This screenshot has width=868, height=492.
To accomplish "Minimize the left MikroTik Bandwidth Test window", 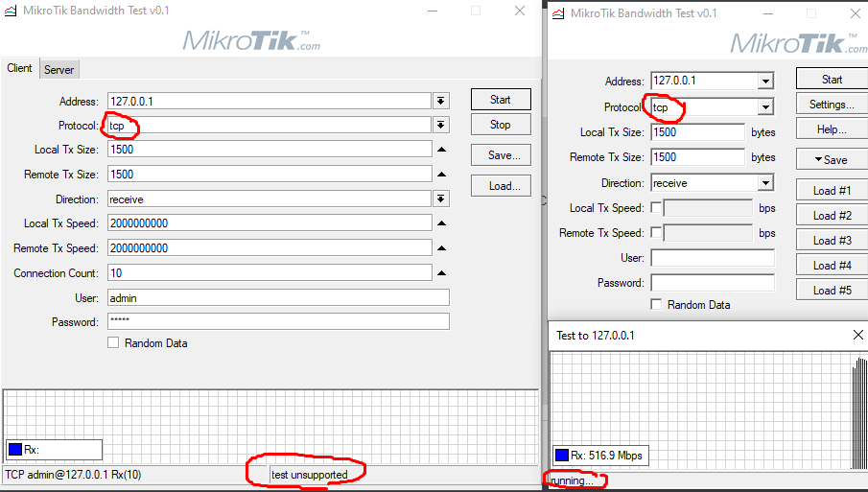I will click(433, 11).
